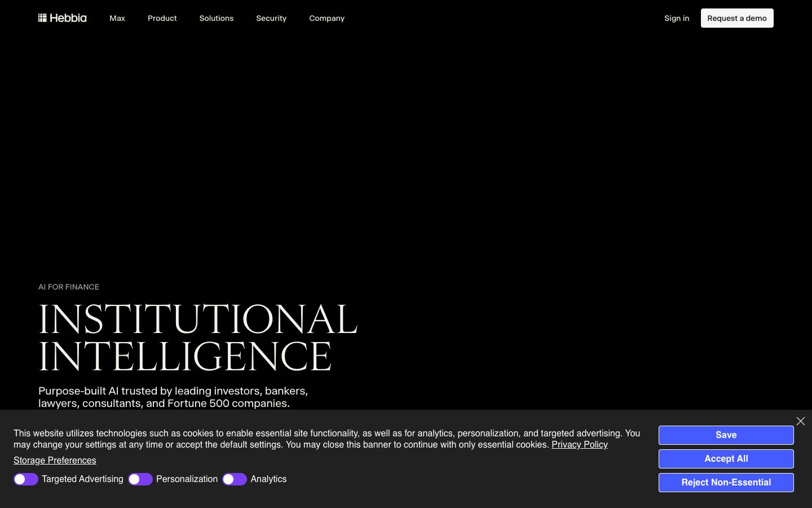The image size is (812, 508).
Task: Open the Max menu item
Action: 117,18
